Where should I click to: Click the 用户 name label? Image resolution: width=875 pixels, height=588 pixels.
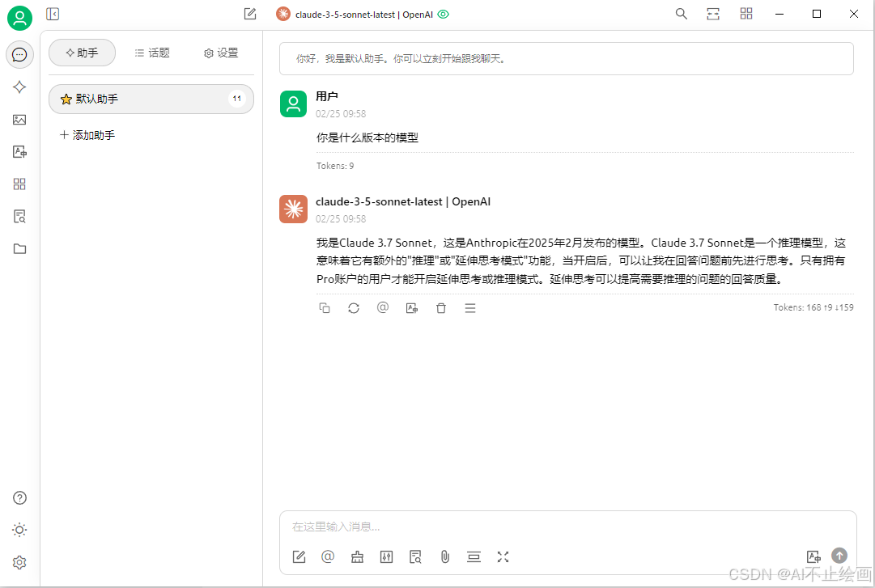pos(326,96)
